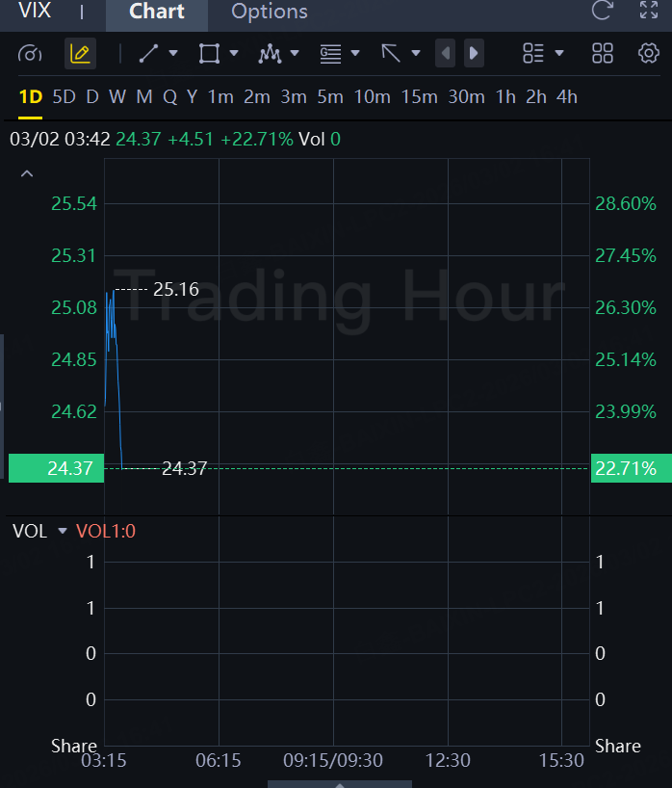Select the trend line drawing tool
Screen dimensions: 672x788
148,53
